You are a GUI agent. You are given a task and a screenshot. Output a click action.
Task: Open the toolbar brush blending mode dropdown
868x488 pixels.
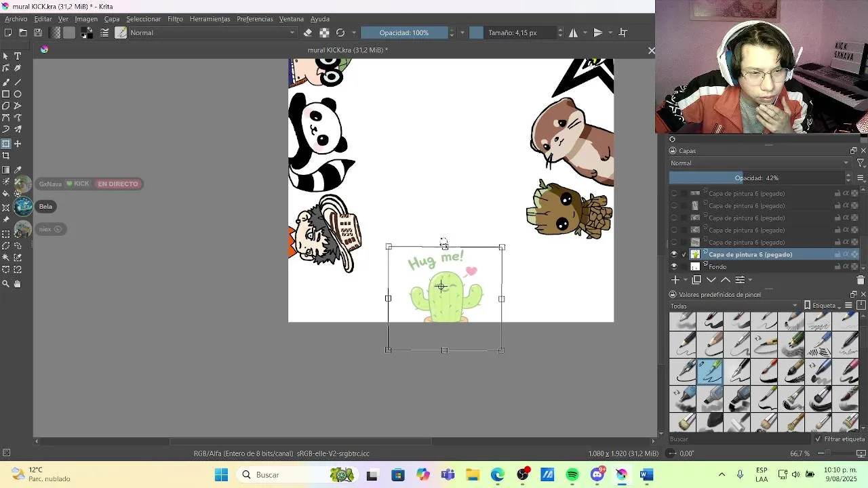213,33
